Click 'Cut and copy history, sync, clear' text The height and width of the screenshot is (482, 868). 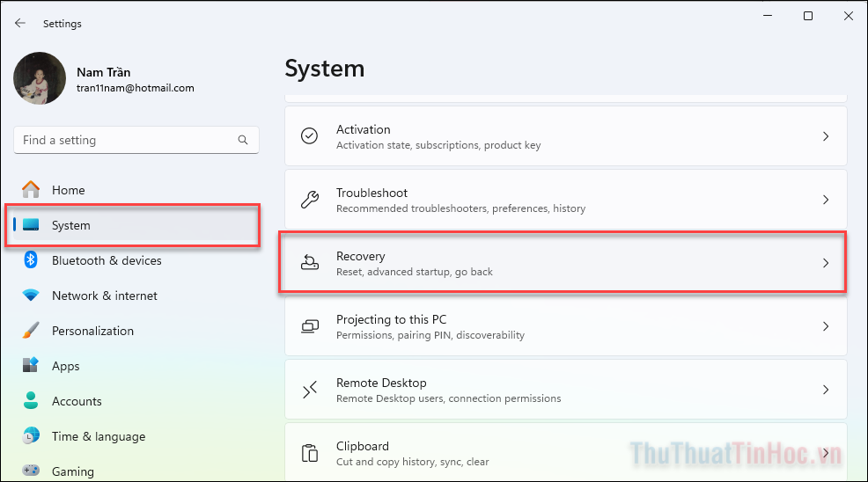coord(412,462)
